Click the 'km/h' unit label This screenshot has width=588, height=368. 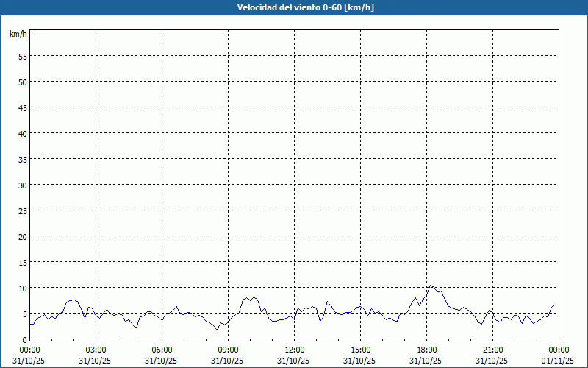coord(18,35)
